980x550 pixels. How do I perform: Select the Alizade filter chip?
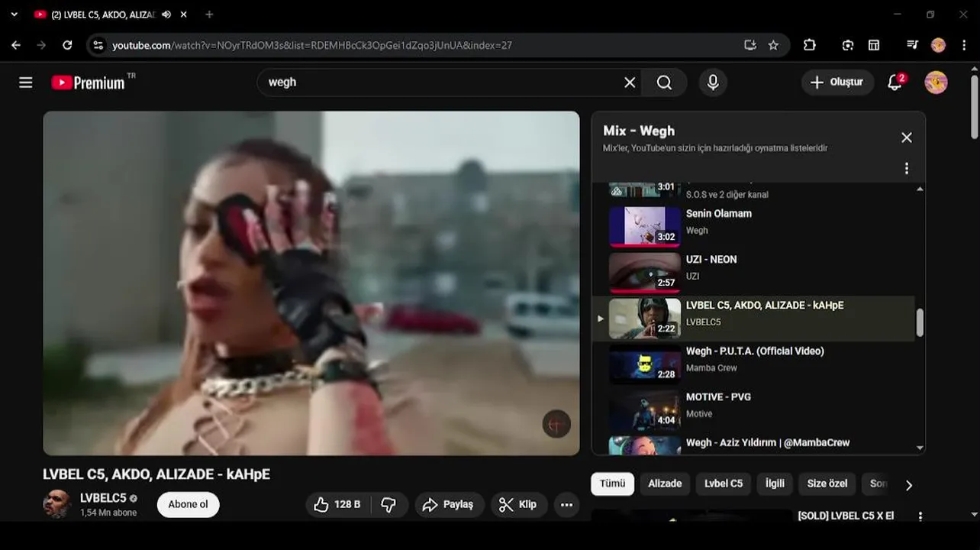pyautogui.click(x=665, y=484)
